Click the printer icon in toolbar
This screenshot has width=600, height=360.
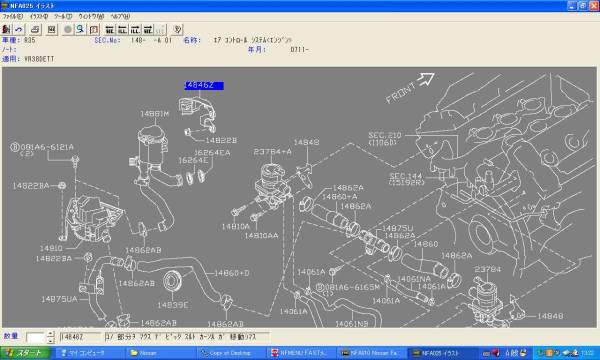35,29
